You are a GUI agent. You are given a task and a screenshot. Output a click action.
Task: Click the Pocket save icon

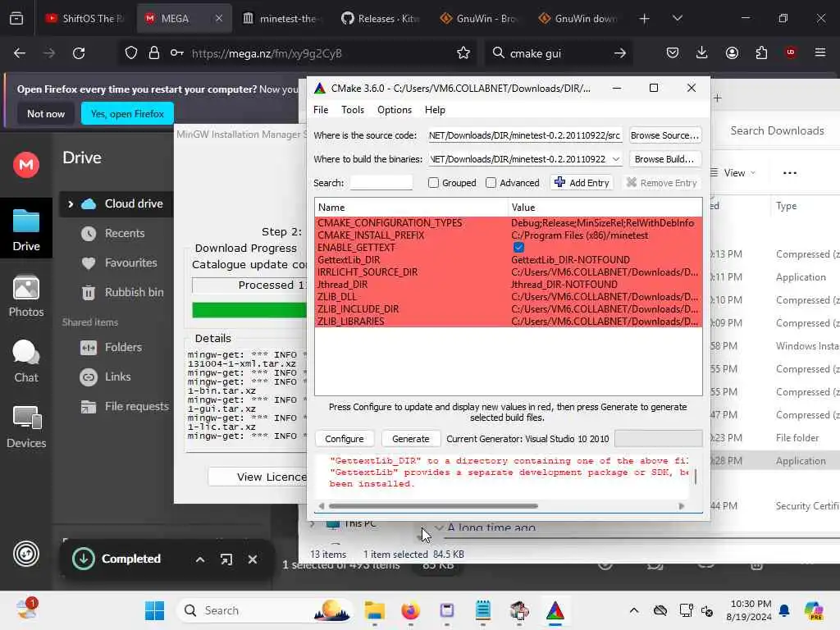point(673,53)
